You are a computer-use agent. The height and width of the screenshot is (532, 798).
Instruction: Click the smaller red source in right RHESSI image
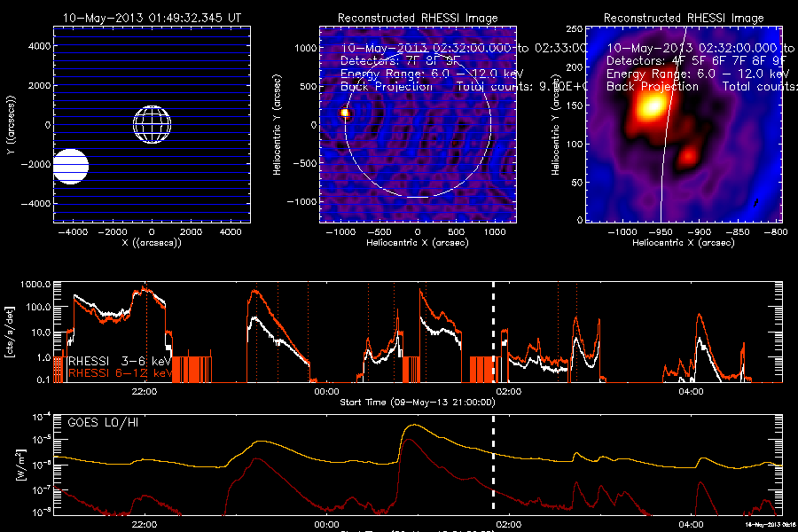tap(688, 155)
